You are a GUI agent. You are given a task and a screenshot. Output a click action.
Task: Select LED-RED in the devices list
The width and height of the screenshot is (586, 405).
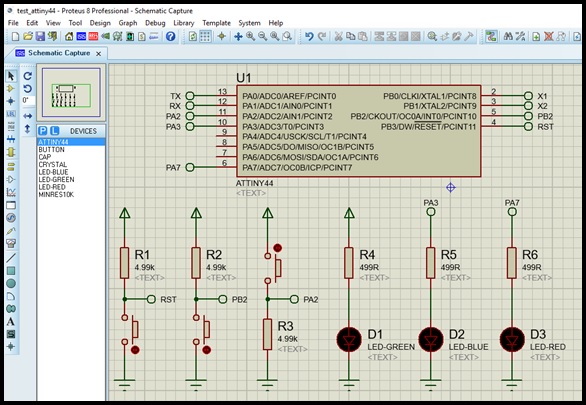(71, 187)
